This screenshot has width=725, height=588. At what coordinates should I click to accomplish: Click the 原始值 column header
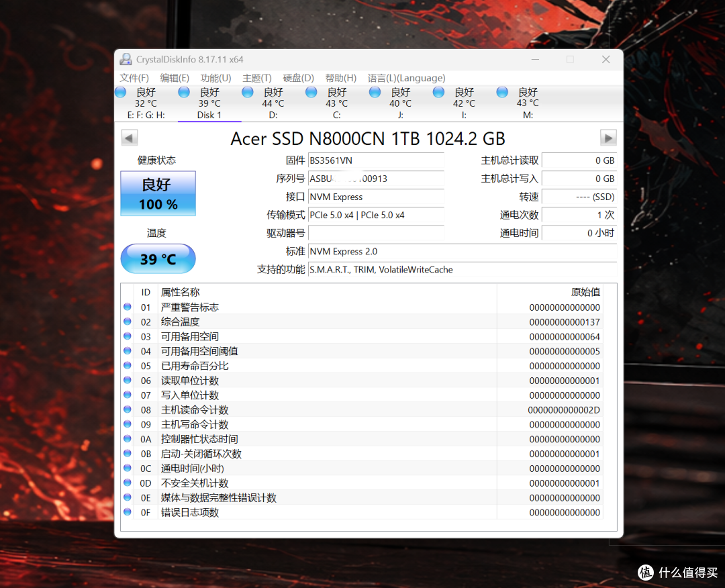coord(550,292)
